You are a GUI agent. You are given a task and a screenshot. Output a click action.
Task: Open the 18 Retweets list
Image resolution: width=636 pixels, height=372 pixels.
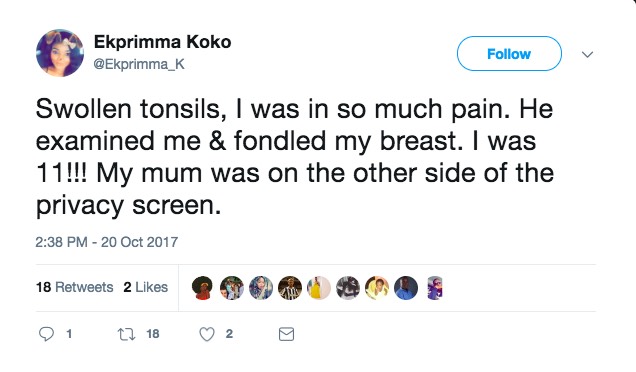(x=75, y=287)
